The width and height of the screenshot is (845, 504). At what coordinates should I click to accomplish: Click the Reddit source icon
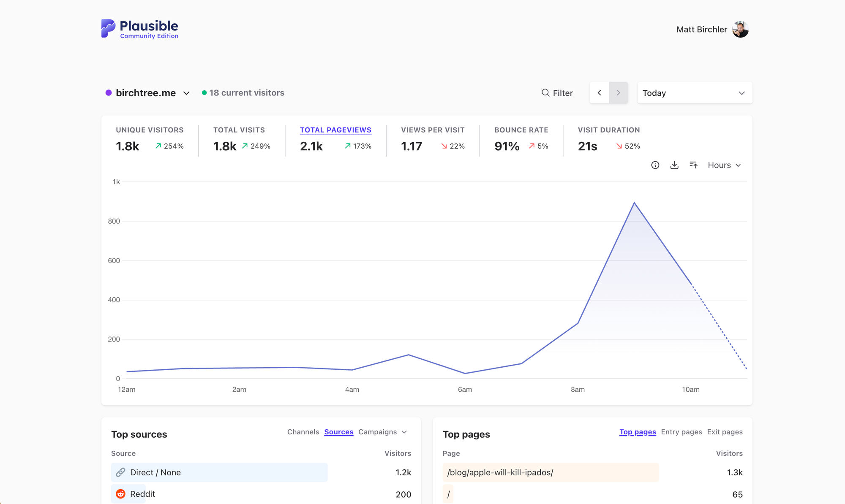[121, 494]
